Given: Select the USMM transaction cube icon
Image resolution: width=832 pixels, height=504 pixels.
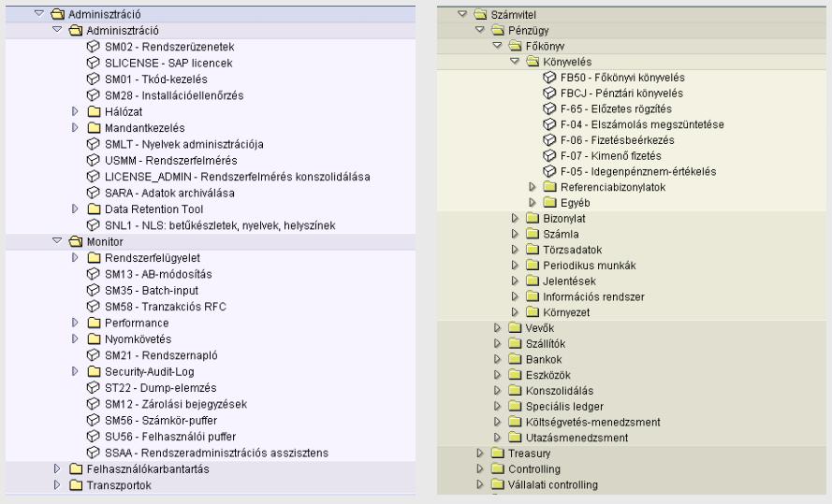Looking at the screenshot, I should point(94,160).
